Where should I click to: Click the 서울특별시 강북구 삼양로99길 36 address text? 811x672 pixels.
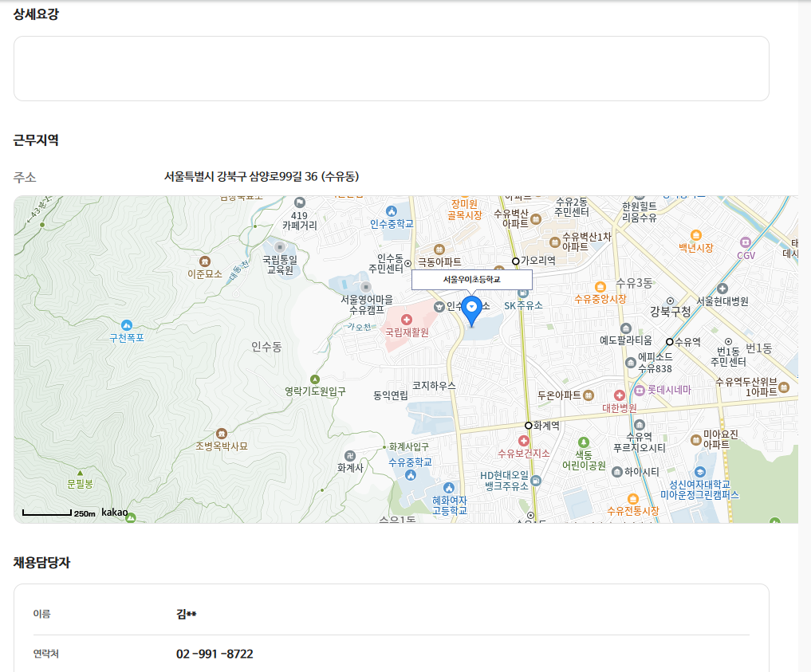261,177
